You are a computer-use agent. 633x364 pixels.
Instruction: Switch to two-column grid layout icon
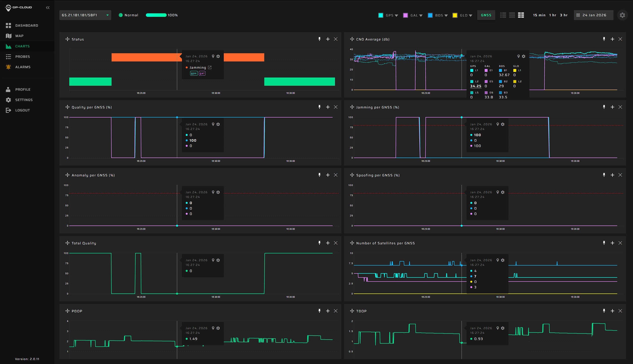(x=521, y=15)
